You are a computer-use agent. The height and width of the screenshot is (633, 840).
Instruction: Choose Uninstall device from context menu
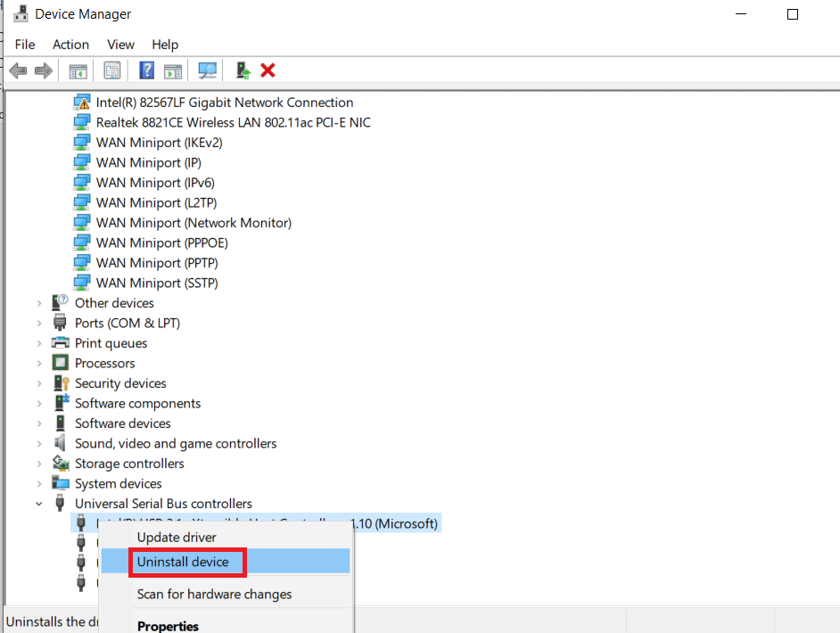[183, 562]
